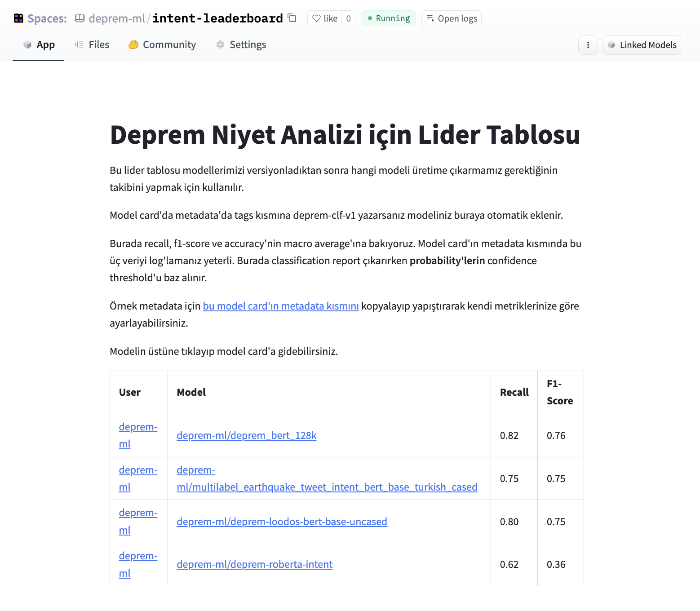700x611 pixels.
Task: Open the Linked Models panel
Action: tap(641, 45)
